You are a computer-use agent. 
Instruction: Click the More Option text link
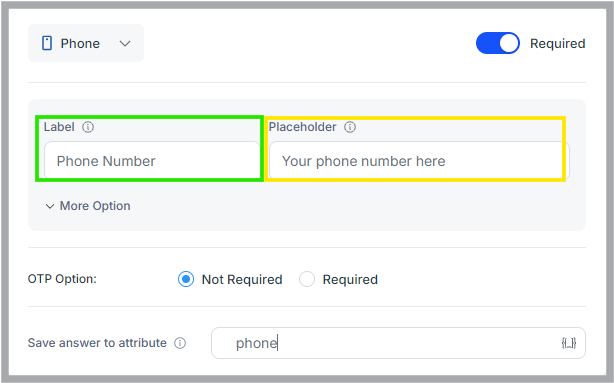point(95,206)
